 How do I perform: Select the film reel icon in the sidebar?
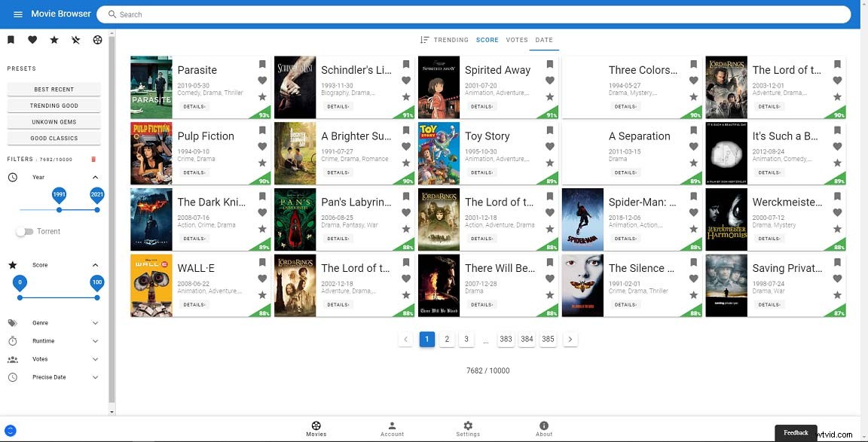coord(97,39)
